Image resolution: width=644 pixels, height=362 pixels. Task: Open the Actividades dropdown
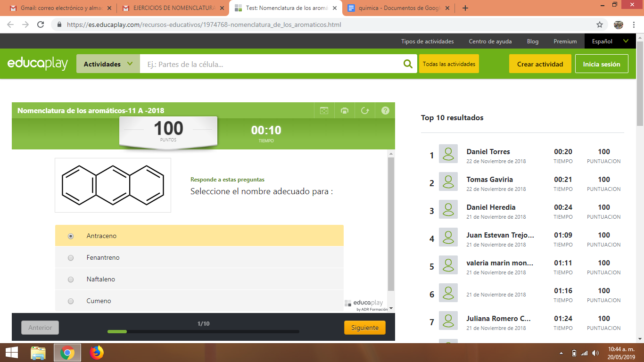[x=108, y=64]
